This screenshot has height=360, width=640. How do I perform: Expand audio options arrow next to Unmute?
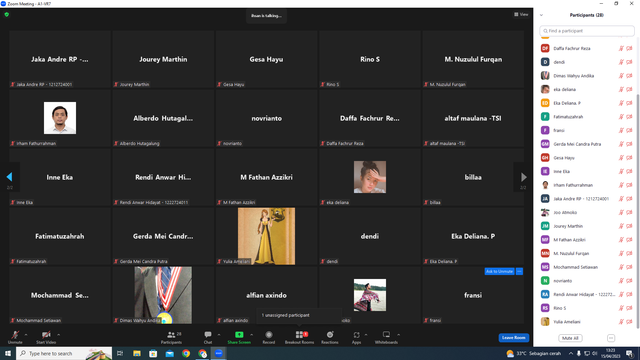point(26,335)
